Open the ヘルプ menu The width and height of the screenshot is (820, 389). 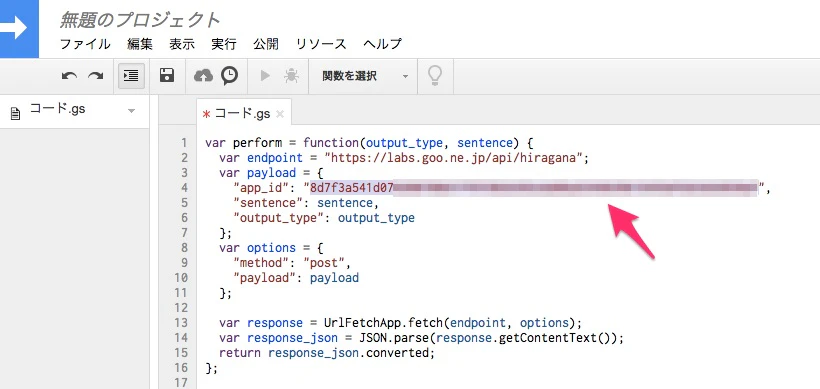(x=383, y=44)
